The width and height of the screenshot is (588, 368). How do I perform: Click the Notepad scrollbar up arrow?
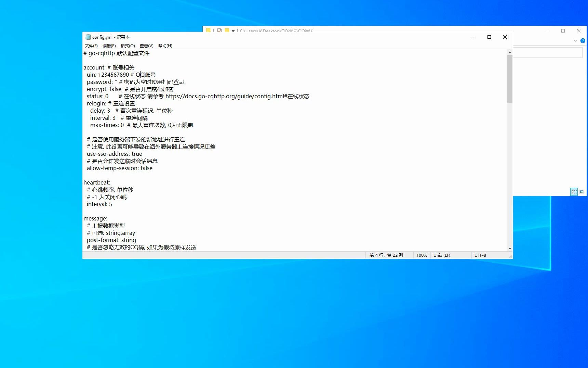510,52
